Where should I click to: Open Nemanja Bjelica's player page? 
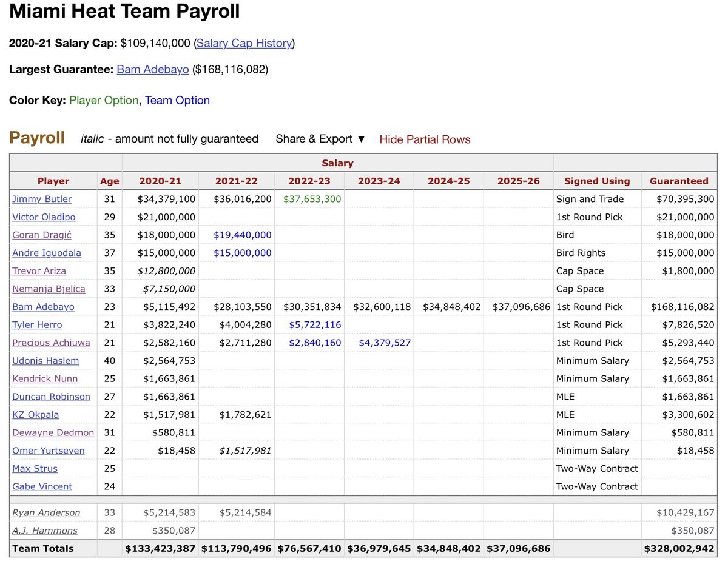(49, 289)
